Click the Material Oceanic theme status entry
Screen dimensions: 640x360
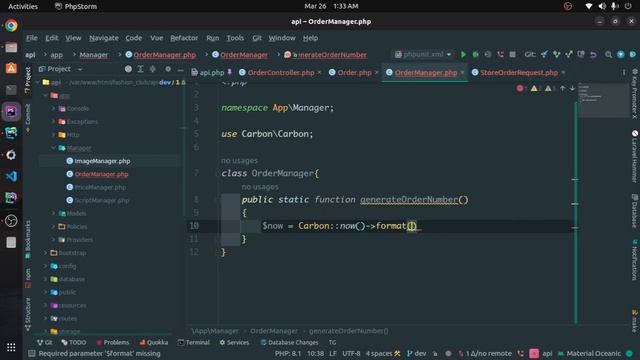point(589,353)
